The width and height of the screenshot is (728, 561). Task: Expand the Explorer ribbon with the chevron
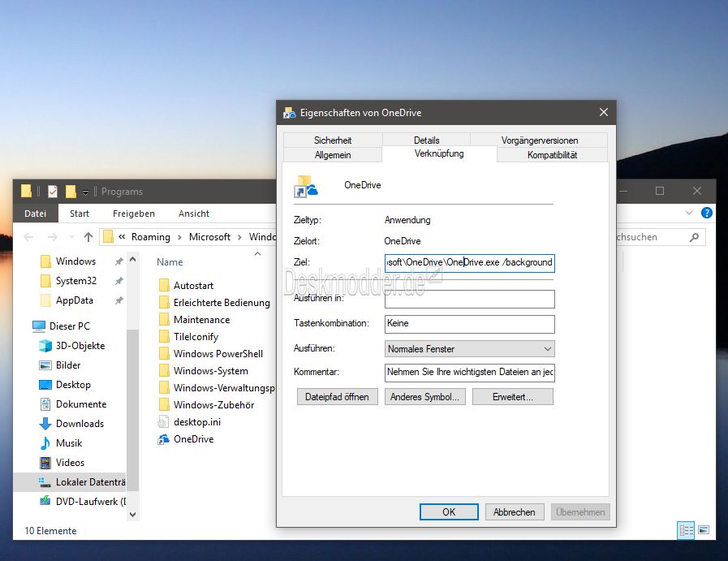689,213
